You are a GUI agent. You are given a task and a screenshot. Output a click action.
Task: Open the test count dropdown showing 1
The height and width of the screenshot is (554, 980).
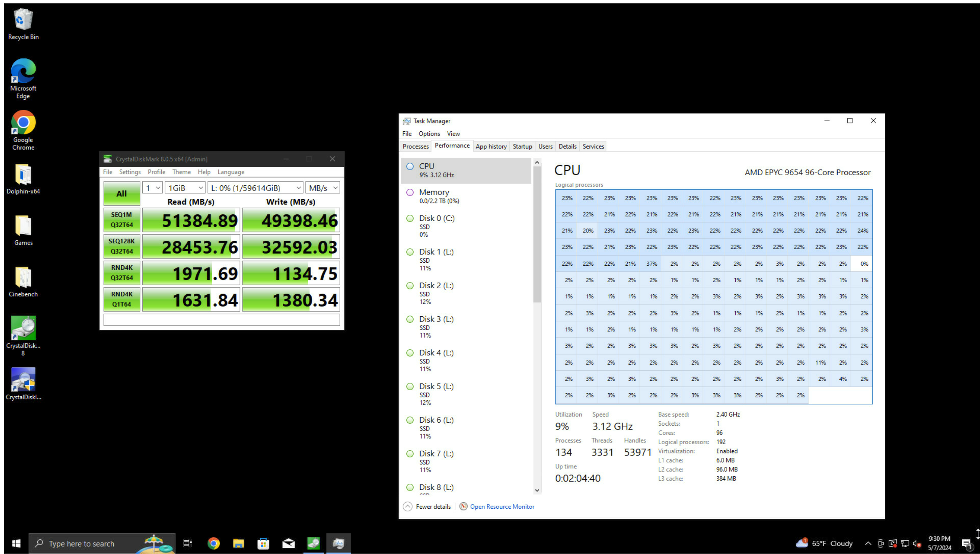[x=153, y=188]
